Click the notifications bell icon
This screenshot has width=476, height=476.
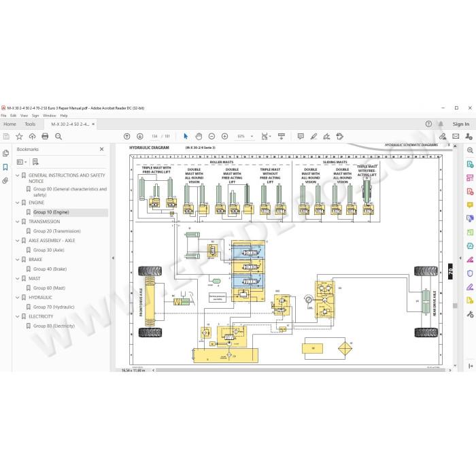pos(441,124)
